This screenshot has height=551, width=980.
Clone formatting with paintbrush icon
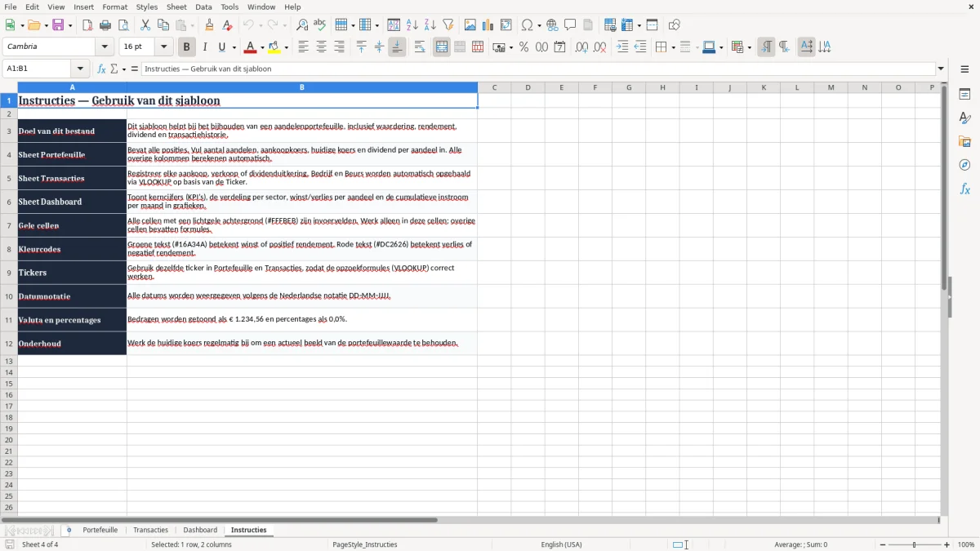209,25
